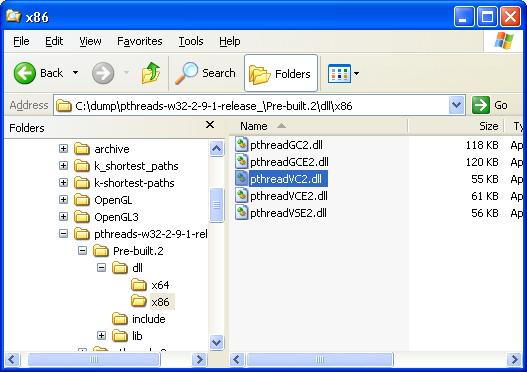Select k-shortest-paths folder icon in tree
The width and height of the screenshot is (527, 372).
coord(82,182)
